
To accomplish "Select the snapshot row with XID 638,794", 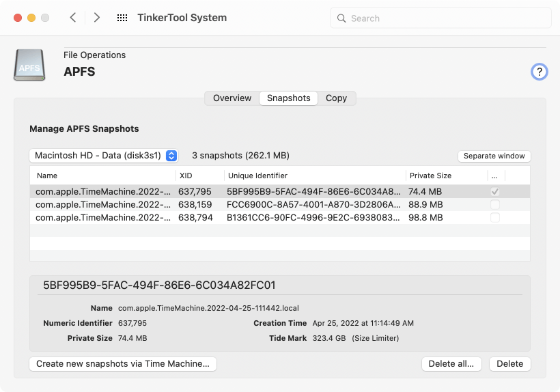I will click(x=280, y=217).
